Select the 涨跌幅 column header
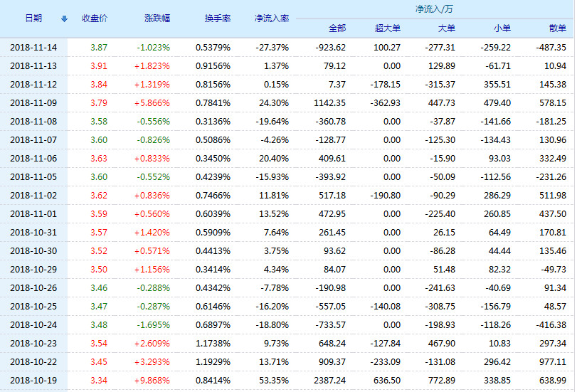This screenshot has width=577, height=392. 157,18
